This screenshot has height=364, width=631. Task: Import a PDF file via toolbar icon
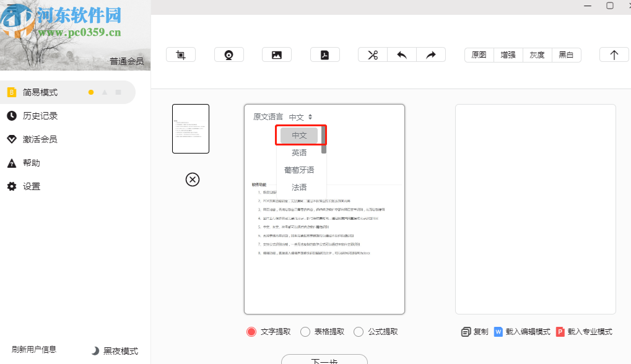point(324,54)
